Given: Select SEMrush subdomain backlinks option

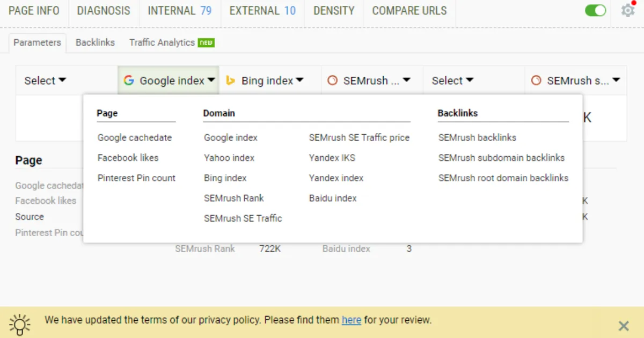Looking at the screenshot, I should [x=502, y=158].
